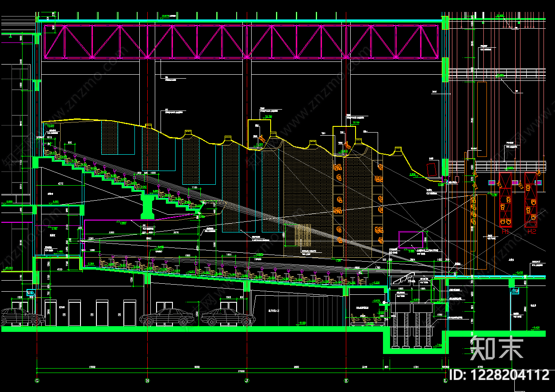Select grid axis bubble K
Image resolution: width=555 pixels, height=392 pixels.
click(346, 380)
